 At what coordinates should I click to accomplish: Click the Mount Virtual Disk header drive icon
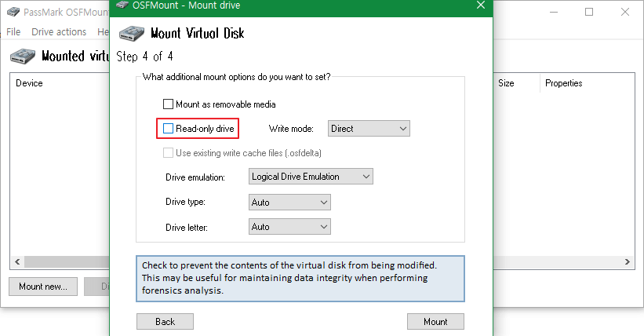[132, 33]
